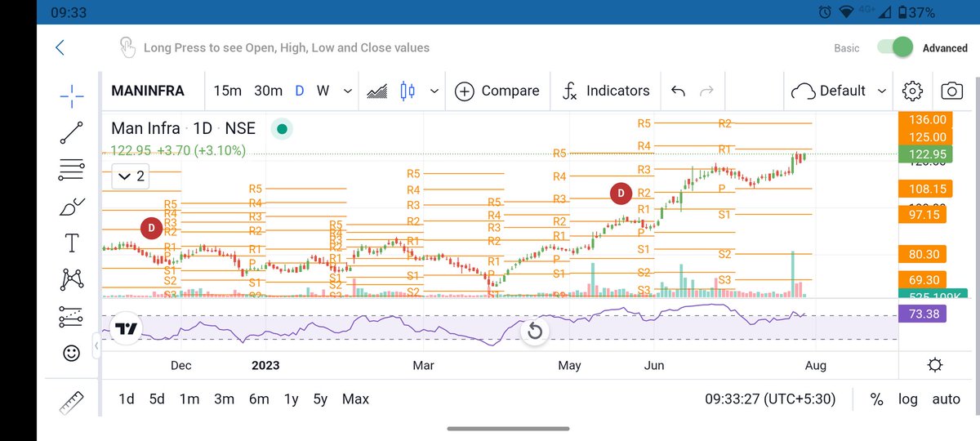
Task: Open MANINFRA symbol search
Action: [148, 91]
